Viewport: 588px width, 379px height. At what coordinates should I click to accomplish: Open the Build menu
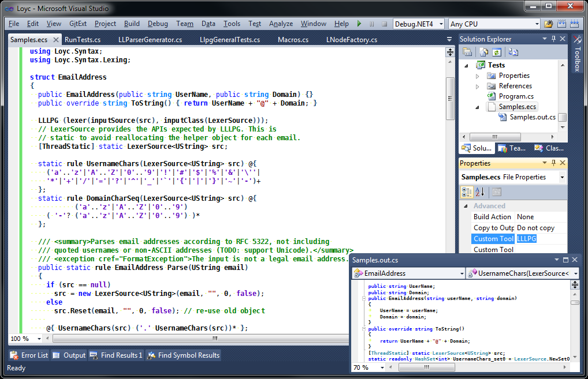pos(132,24)
